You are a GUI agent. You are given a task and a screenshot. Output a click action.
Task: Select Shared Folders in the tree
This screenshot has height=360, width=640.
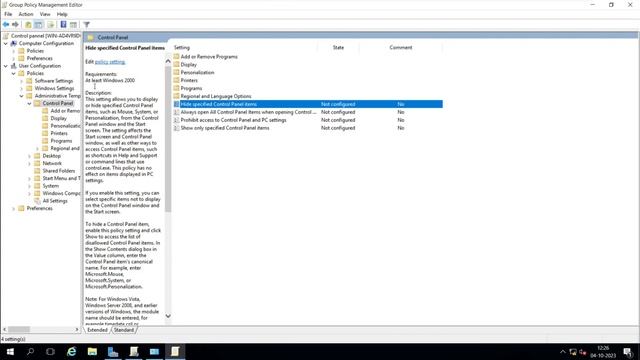click(x=59, y=171)
